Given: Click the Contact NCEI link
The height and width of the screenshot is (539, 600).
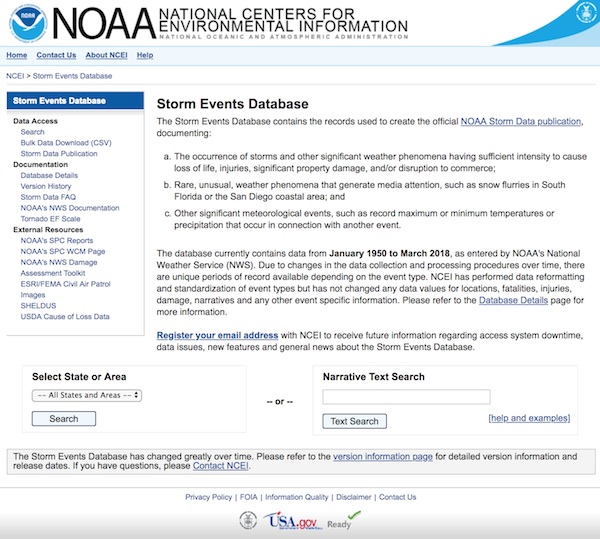Looking at the screenshot, I should point(220,466).
